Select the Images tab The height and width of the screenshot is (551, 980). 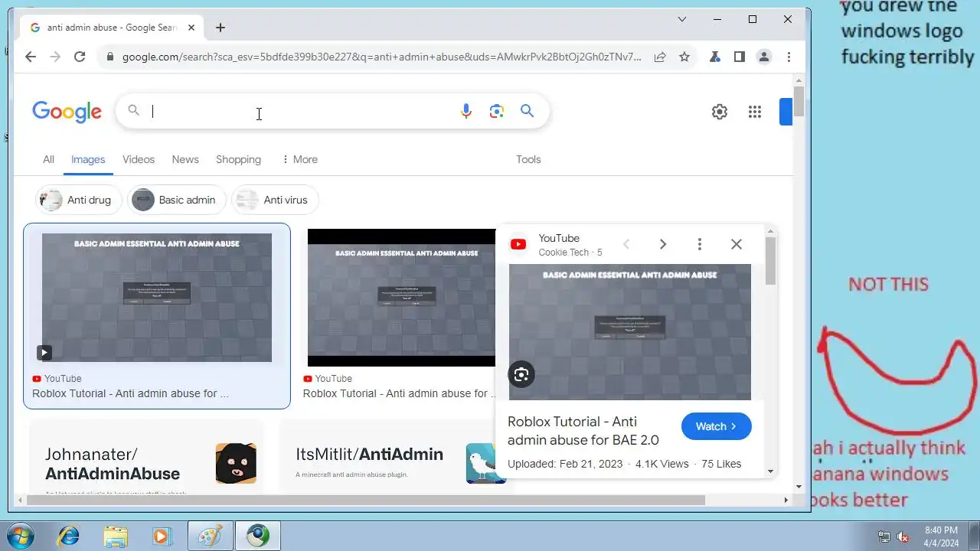88,159
